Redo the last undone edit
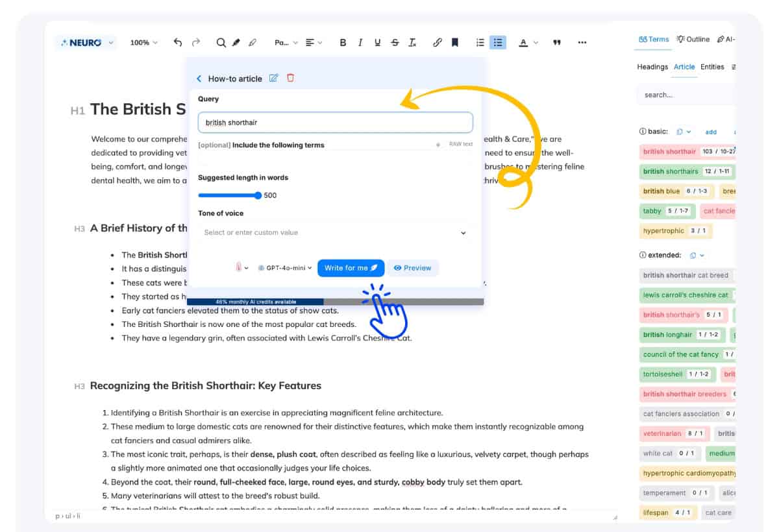 195,42
